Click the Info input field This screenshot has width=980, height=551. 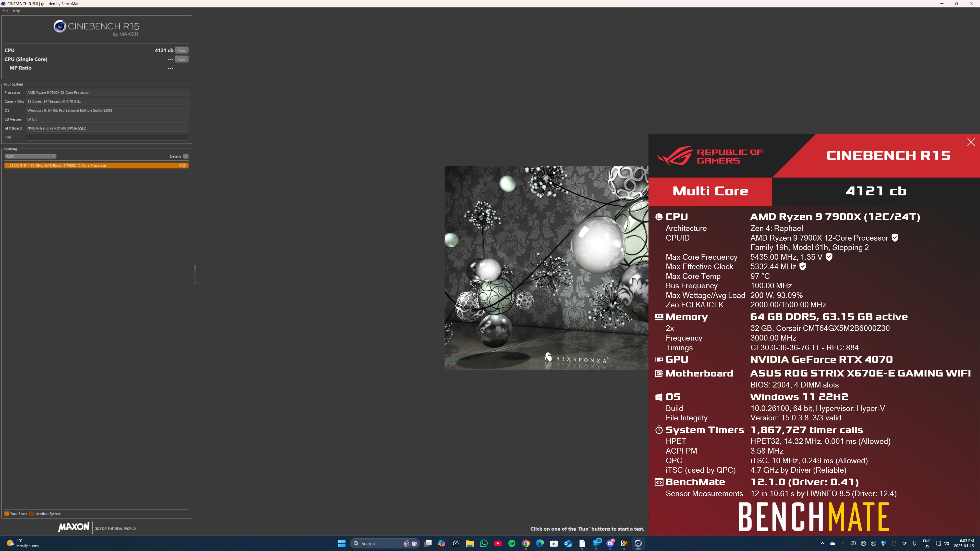click(x=107, y=137)
